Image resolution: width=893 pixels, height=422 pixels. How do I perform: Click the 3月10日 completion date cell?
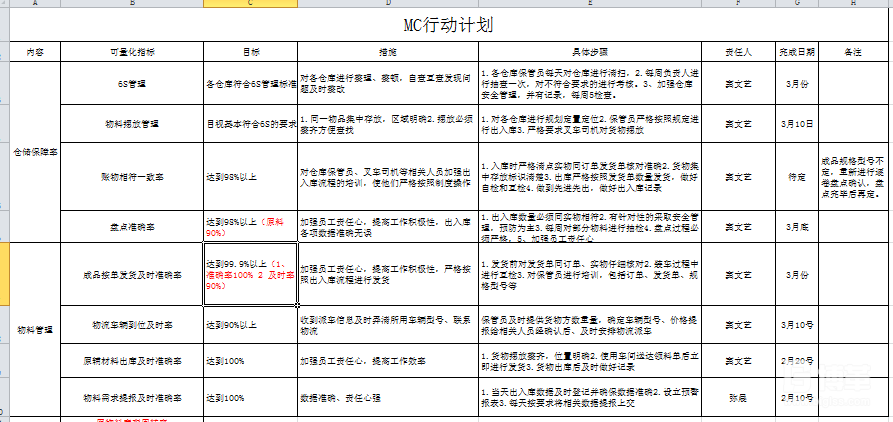point(796,125)
